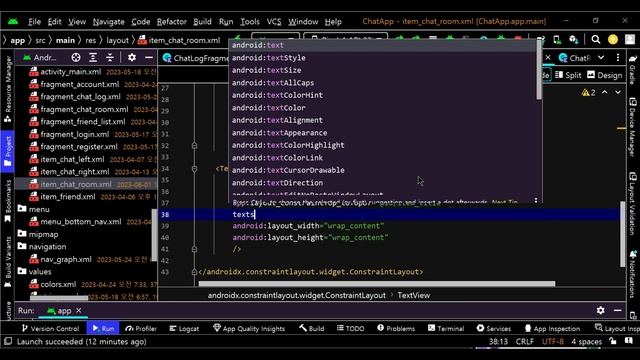Hide the Project tool window
The width and height of the screenshot is (640, 360).
point(149,58)
